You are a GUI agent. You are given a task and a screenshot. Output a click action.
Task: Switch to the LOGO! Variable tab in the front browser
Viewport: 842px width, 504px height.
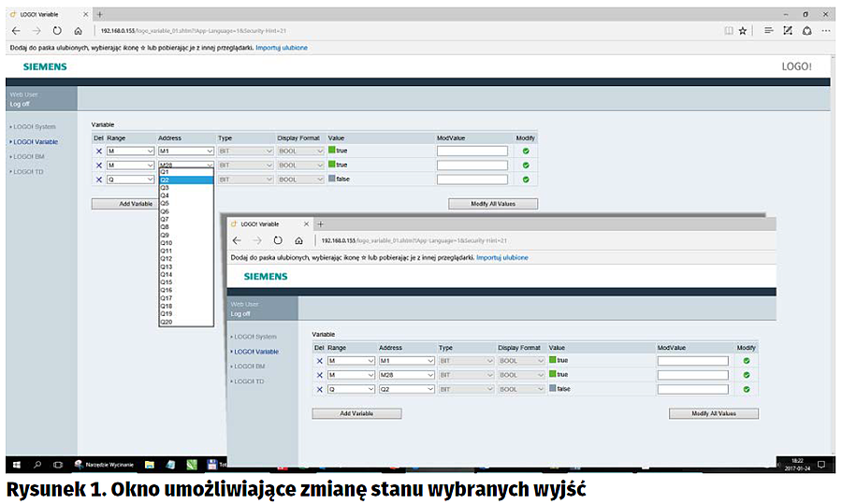[x=264, y=224]
